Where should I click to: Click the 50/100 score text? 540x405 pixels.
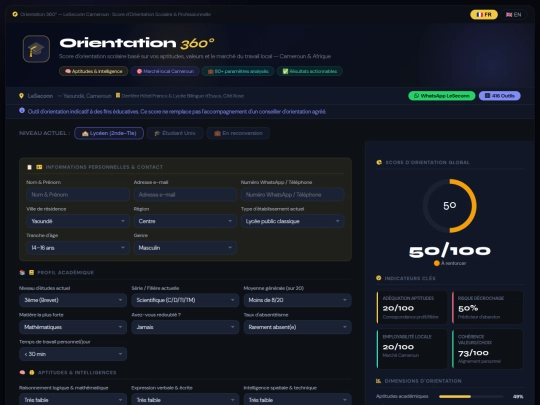click(x=450, y=250)
